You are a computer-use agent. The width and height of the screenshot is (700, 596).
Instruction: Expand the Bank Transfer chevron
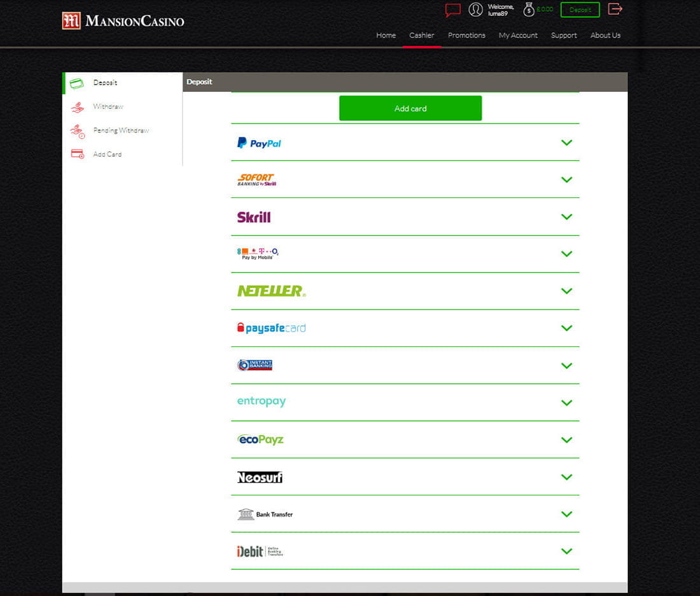pos(566,514)
